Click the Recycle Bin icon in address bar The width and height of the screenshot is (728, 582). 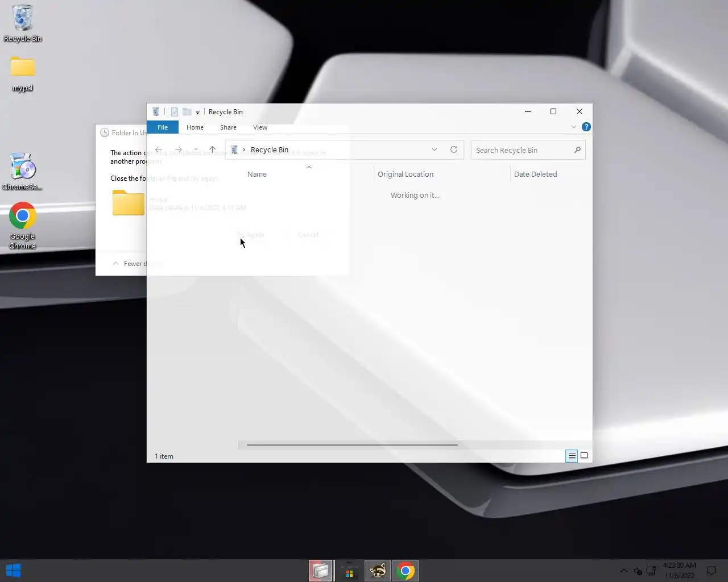point(234,149)
